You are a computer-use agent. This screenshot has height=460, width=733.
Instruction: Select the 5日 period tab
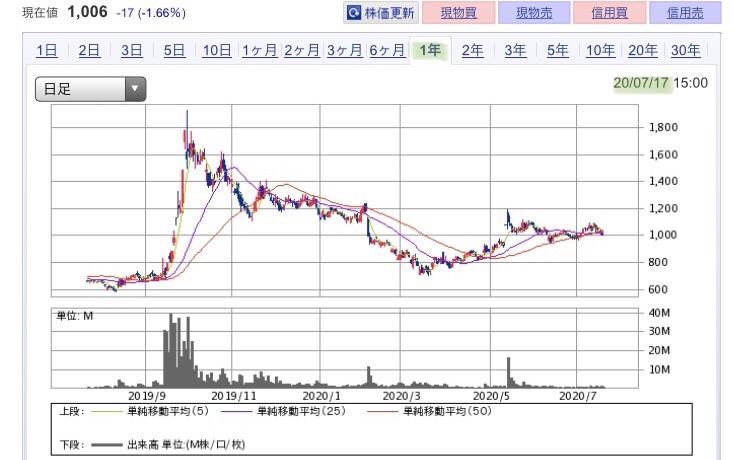pos(174,50)
